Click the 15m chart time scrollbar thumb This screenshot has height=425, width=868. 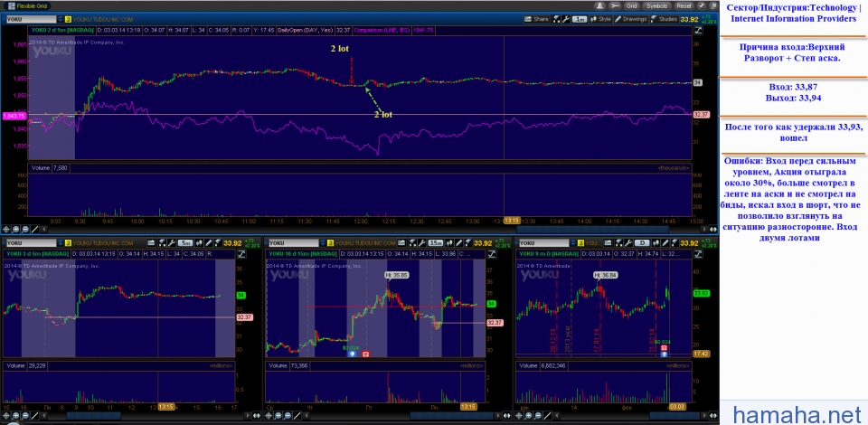pos(452,416)
